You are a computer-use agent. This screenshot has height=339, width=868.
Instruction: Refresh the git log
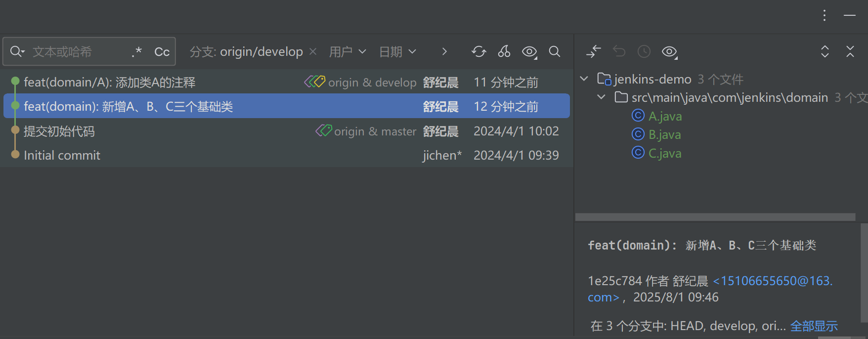478,51
